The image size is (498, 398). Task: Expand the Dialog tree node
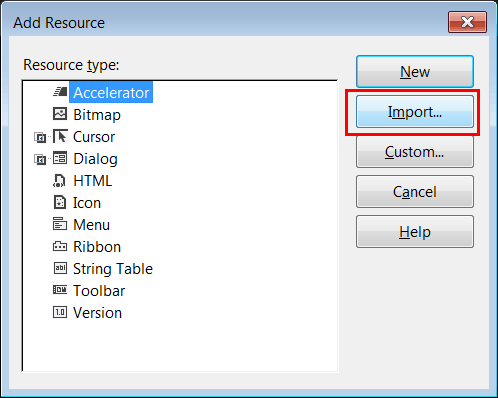tap(40, 160)
